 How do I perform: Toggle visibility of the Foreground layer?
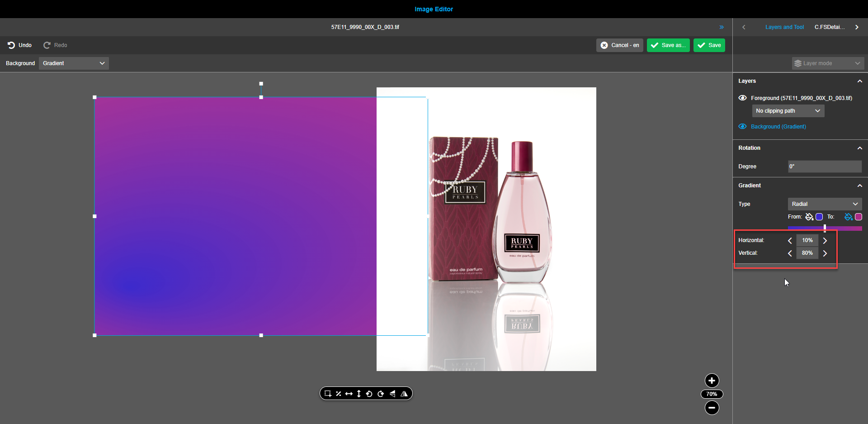[x=743, y=98]
